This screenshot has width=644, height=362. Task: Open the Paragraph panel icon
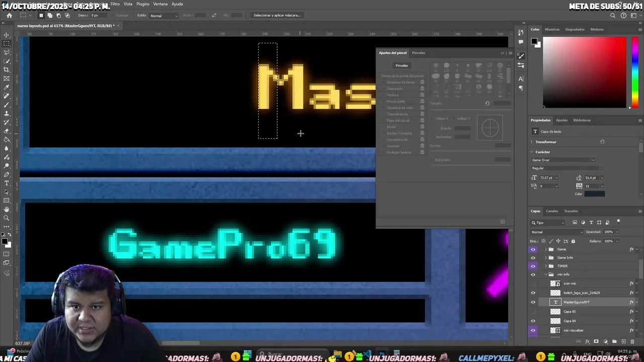tap(521, 88)
